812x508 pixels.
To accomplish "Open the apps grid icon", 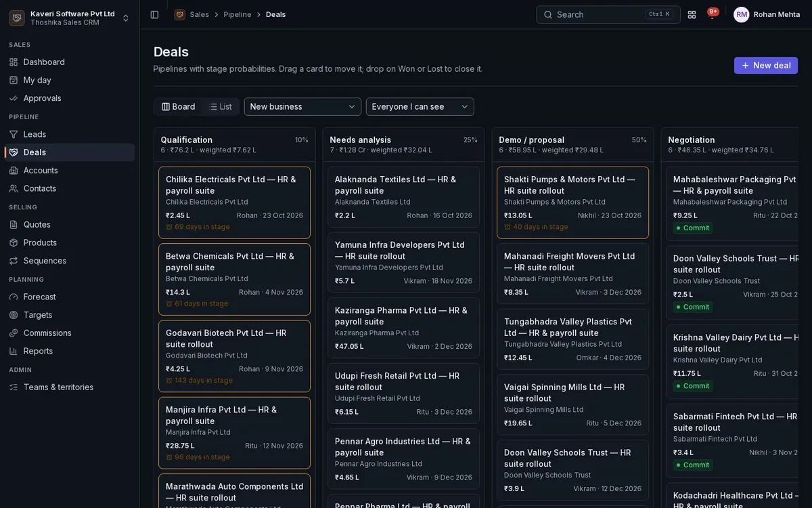I will (692, 14).
